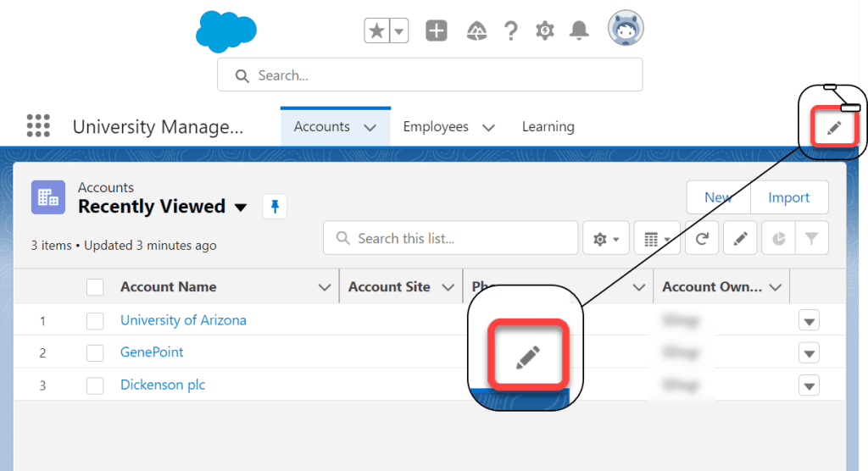Sort by the Account Site column header

389,286
